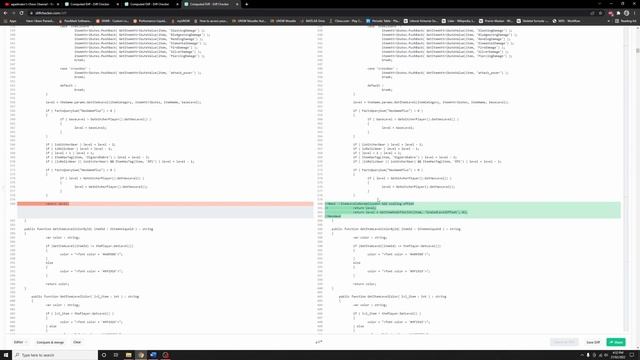Open the Reading list button
Viewport: 640px width, 360px height.
tap(626, 21)
